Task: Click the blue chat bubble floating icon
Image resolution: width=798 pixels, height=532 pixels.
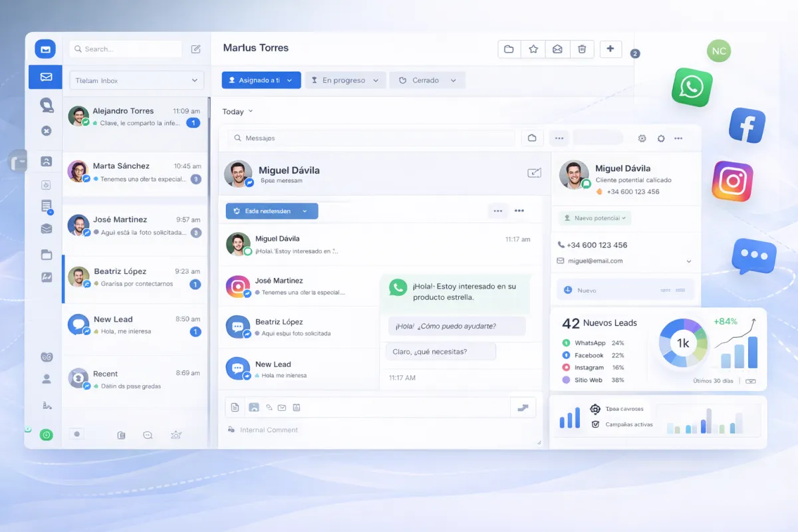Action: [x=753, y=255]
